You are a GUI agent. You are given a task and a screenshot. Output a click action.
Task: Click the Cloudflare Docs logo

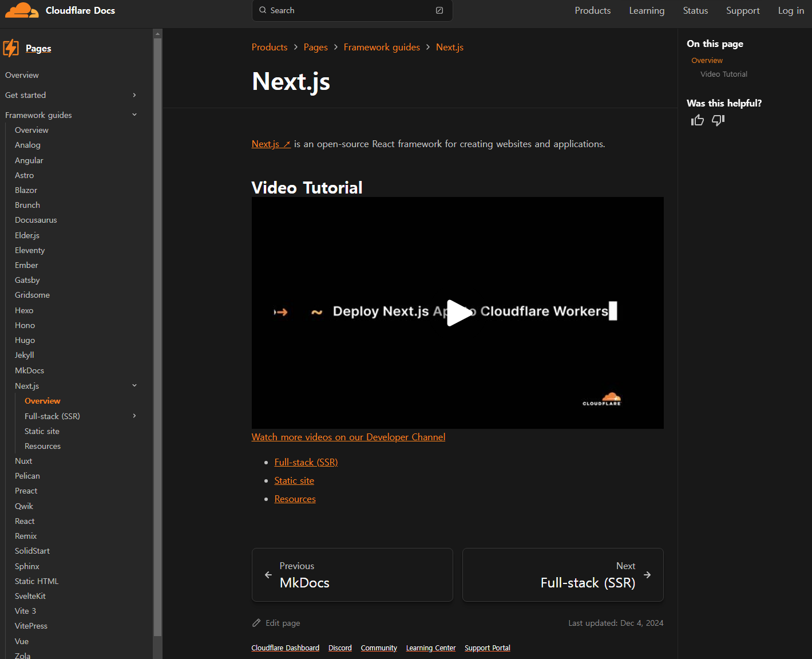click(x=60, y=10)
